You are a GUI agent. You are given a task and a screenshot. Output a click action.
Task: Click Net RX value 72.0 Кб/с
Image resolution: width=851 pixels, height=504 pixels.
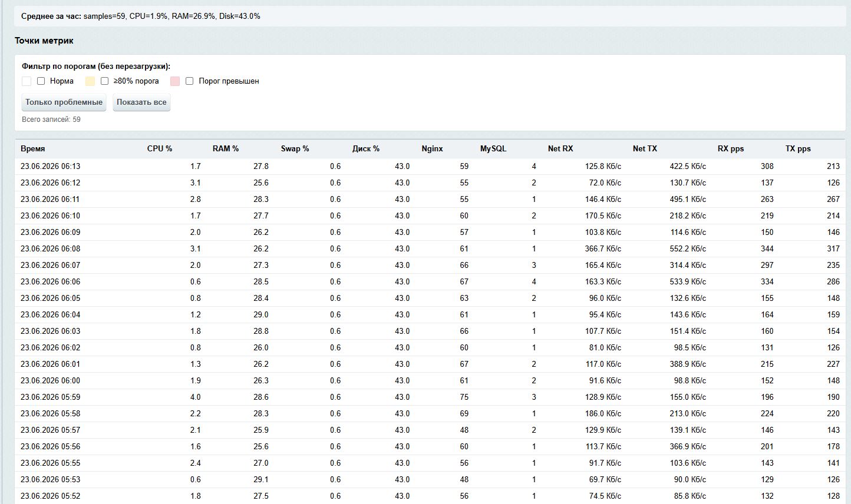[x=605, y=183]
